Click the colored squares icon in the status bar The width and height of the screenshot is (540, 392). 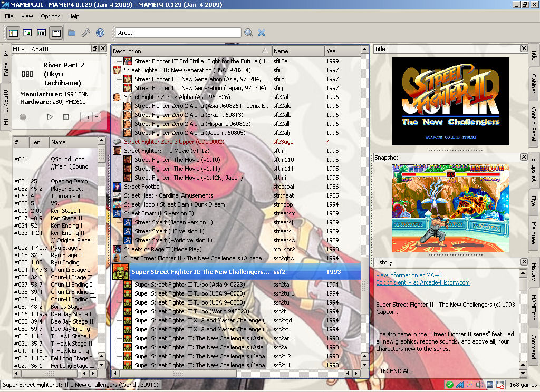point(469,385)
